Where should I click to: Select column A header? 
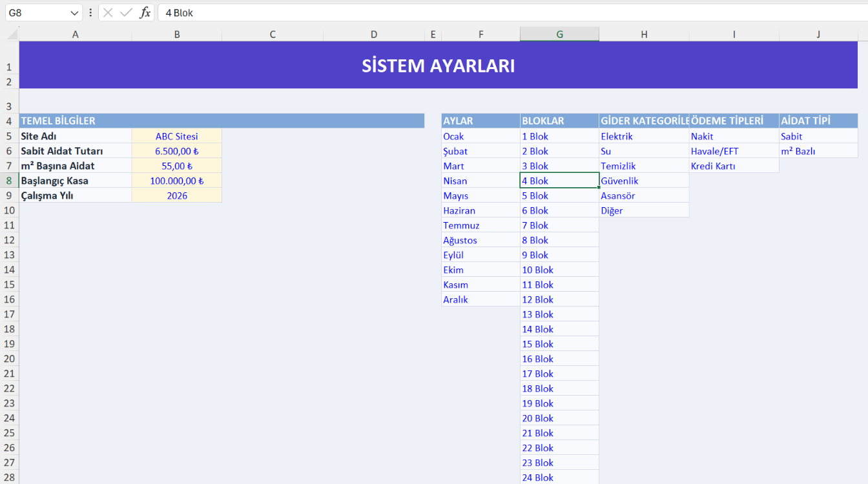tap(76, 34)
